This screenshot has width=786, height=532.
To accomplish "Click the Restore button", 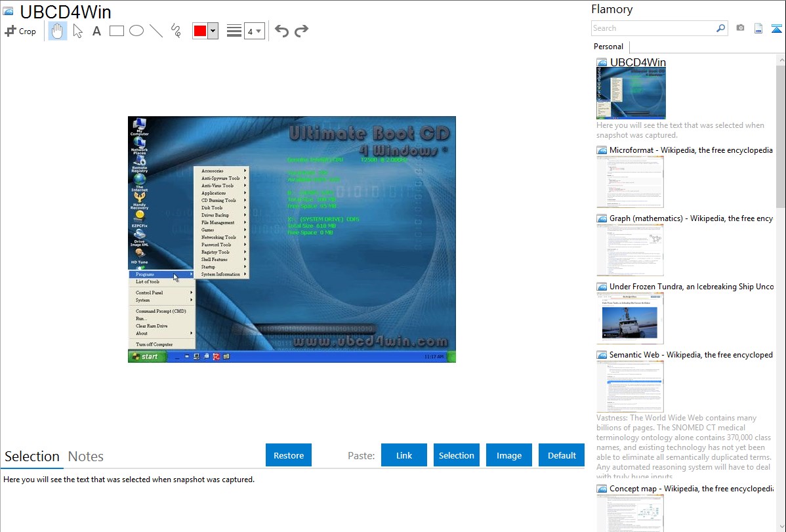I will (289, 455).
